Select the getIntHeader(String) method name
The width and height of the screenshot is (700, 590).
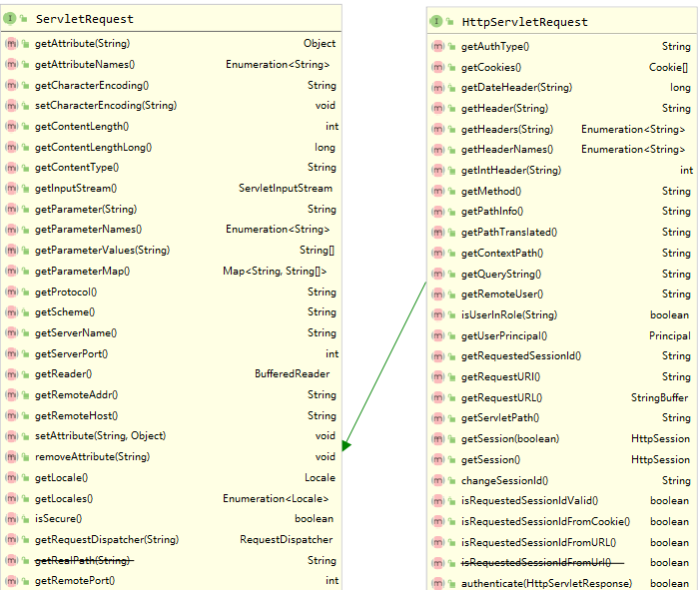point(511,170)
